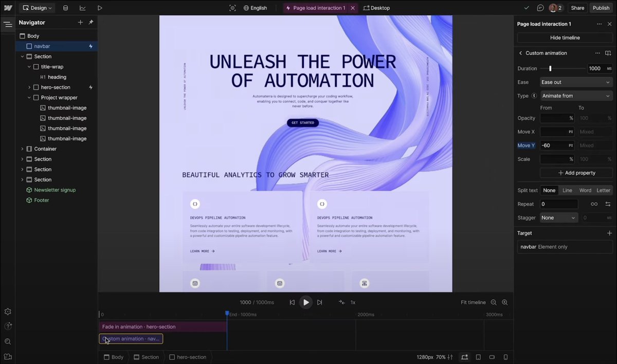The width and height of the screenshot is (617, 364).
Task: Skip to timeline end
Action: (319, 302)
